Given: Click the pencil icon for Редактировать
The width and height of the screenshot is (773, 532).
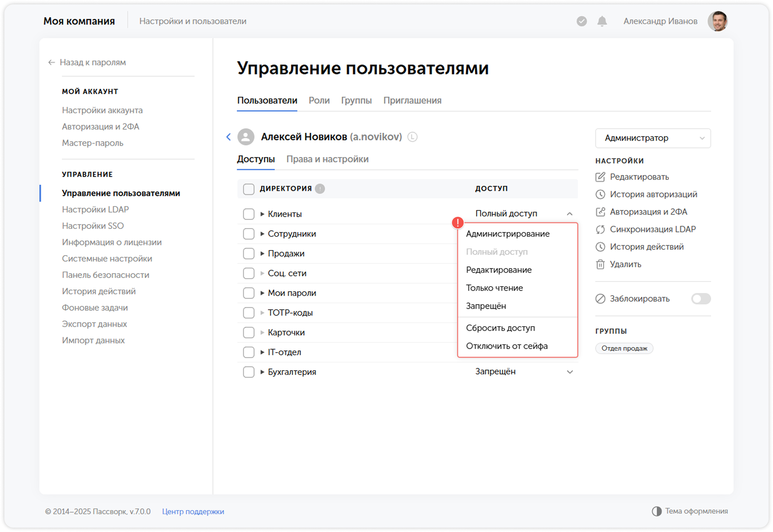Looking at the screenshot, I should click(x=600, y=177).
